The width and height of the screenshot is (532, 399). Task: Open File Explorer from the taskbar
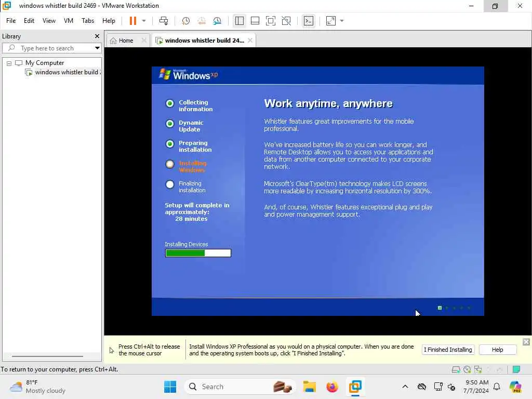pos(310,387)
